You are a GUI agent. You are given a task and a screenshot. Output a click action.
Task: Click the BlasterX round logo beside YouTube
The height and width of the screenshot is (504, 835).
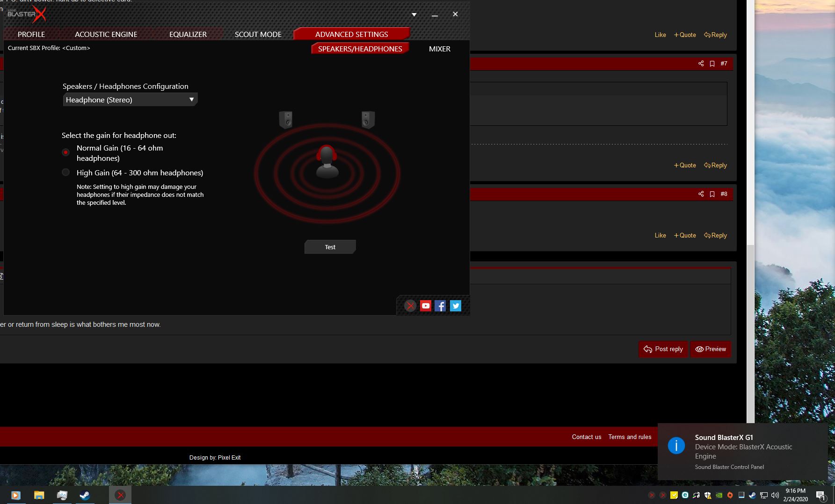coord(410,306)
